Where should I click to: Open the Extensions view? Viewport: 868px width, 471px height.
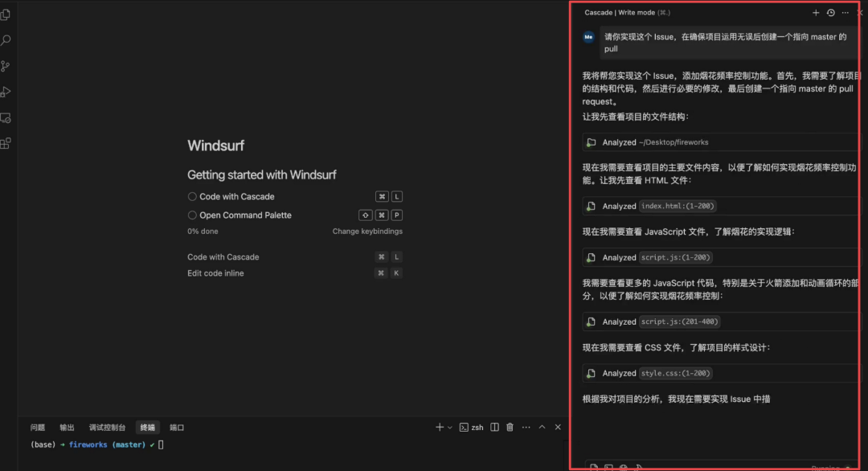6,143
